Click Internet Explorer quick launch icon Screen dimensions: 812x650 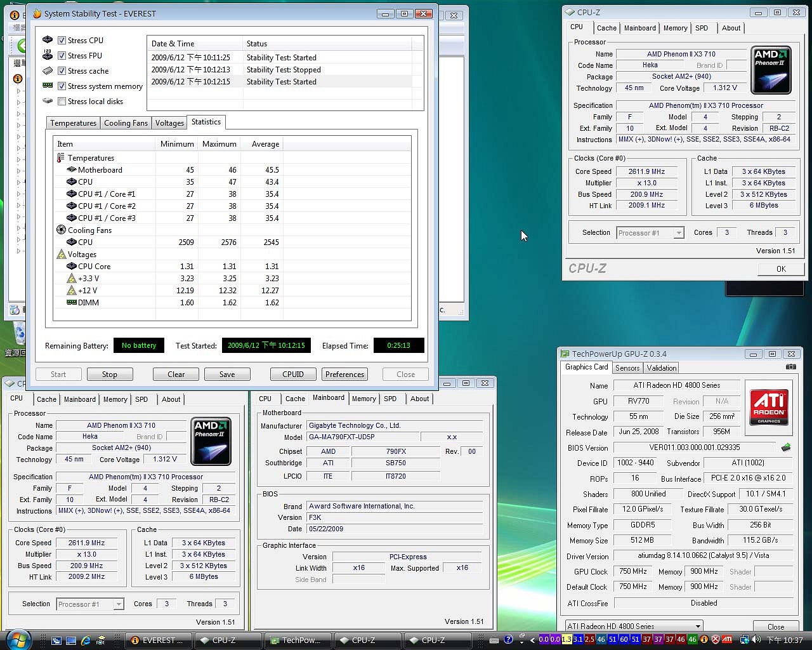86,640
